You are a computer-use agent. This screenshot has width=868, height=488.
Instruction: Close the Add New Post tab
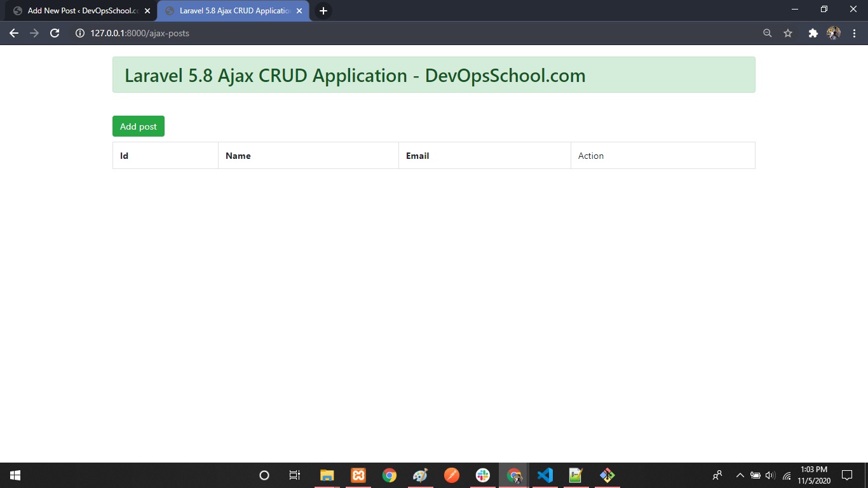147,11
